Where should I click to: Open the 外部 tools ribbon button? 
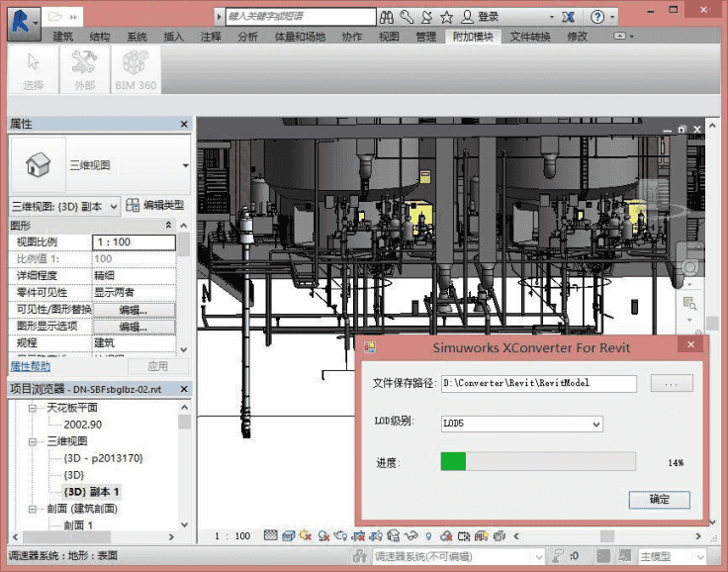[x=84, y=69]
